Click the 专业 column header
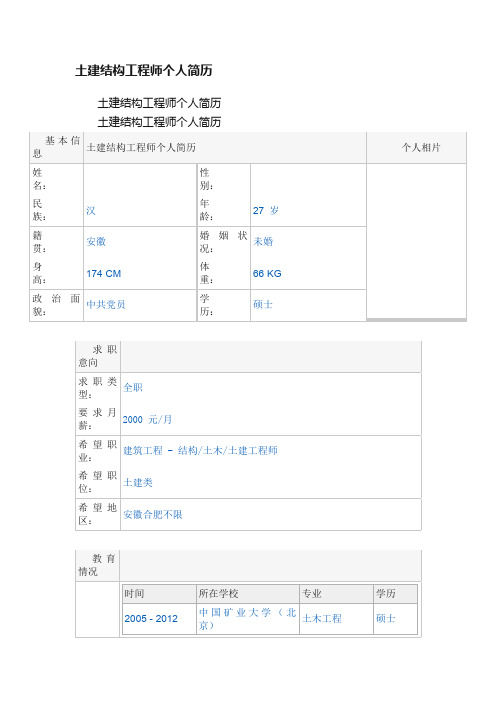496x702 pixels. click(337, 594)
